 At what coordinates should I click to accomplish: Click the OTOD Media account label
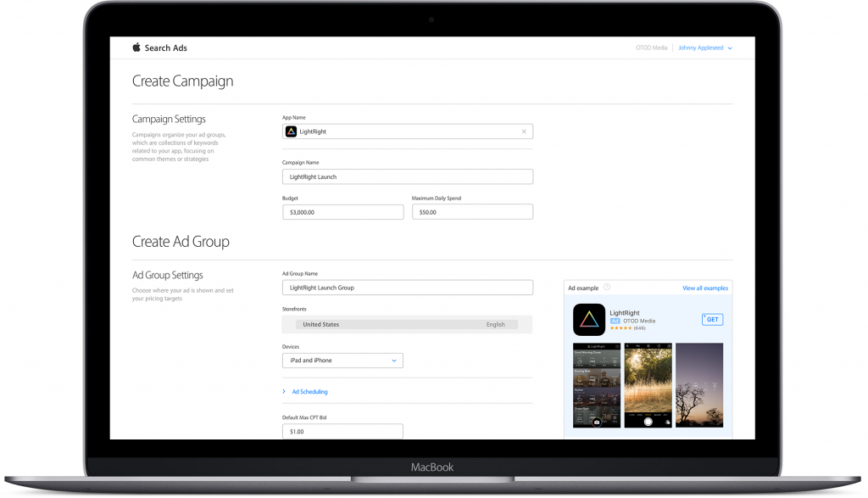point(652,48)
